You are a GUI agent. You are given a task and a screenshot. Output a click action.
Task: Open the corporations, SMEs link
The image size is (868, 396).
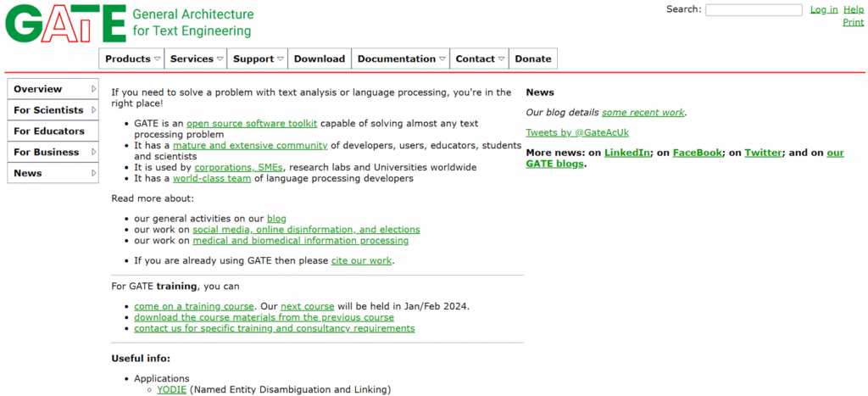[x=240, y=167]
